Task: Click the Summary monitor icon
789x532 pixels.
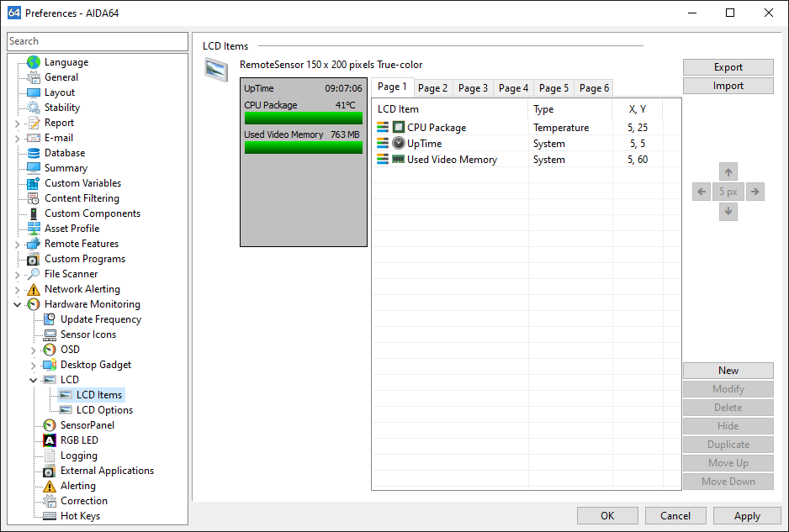Action: 34,168
